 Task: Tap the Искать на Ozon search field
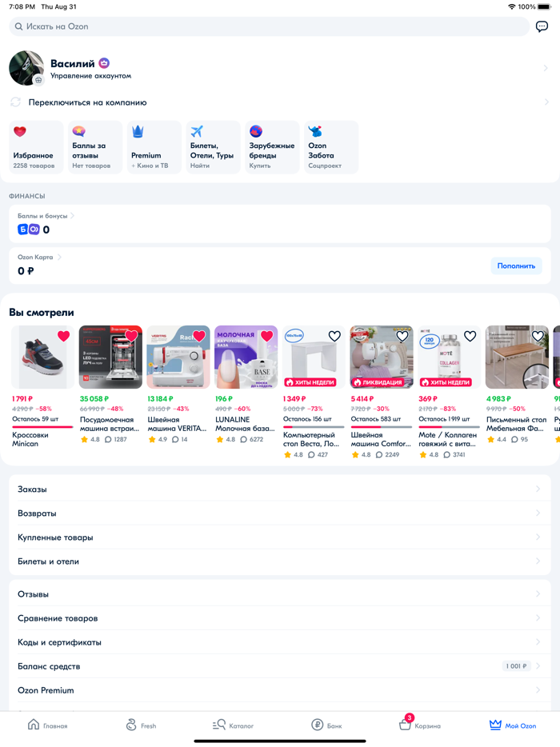click(270, 26)
